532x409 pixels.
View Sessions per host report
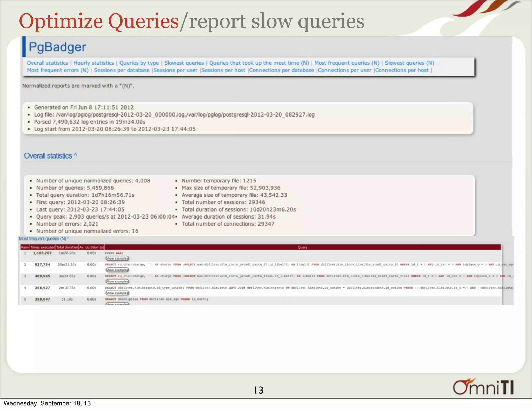coord(223,70)
